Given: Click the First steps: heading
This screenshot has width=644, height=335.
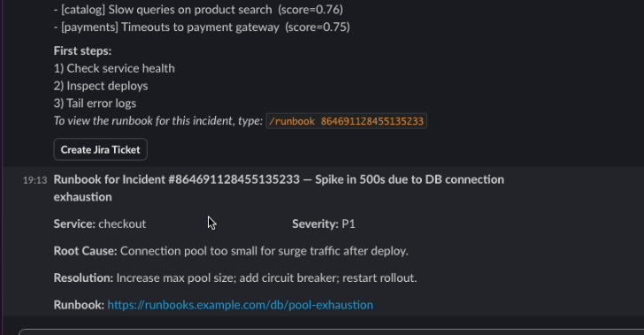Looking at the screenshot, I should [x=82, y=51].
